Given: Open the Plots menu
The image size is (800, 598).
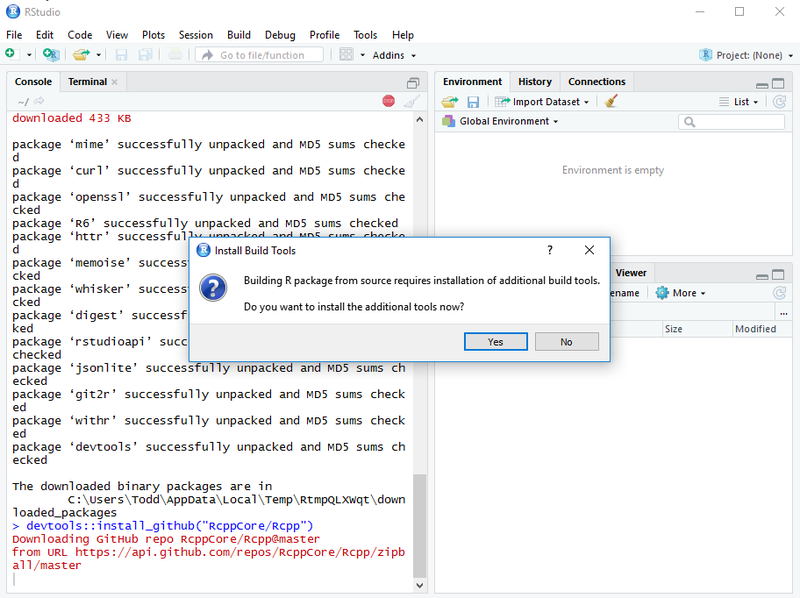Looking at the screenshot, I should click(x=154, y=35).
